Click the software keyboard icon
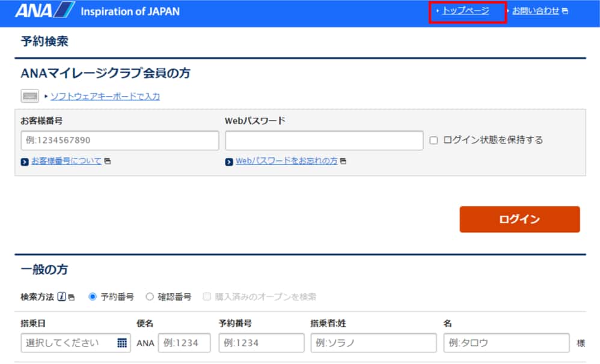 30,97
